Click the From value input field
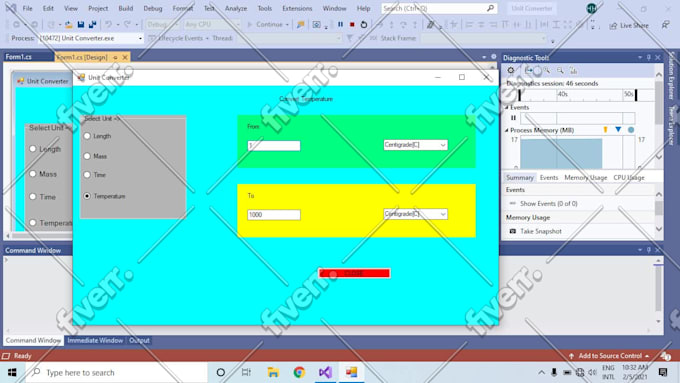 (x=274, y=146)
